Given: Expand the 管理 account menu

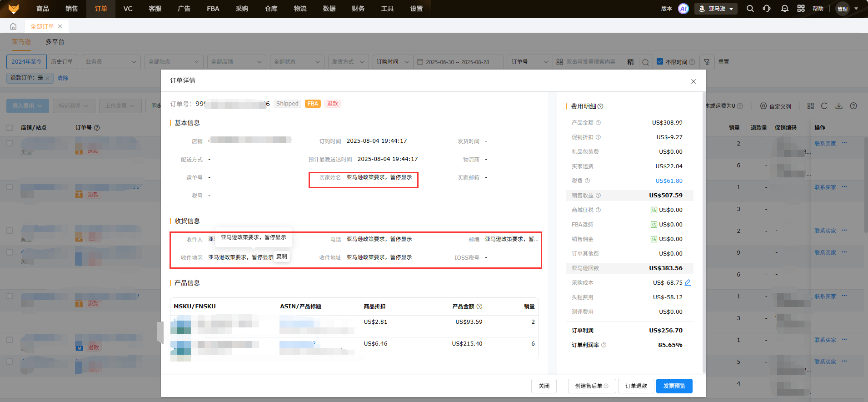Looking at the screenshot, I should coord(848,9).
